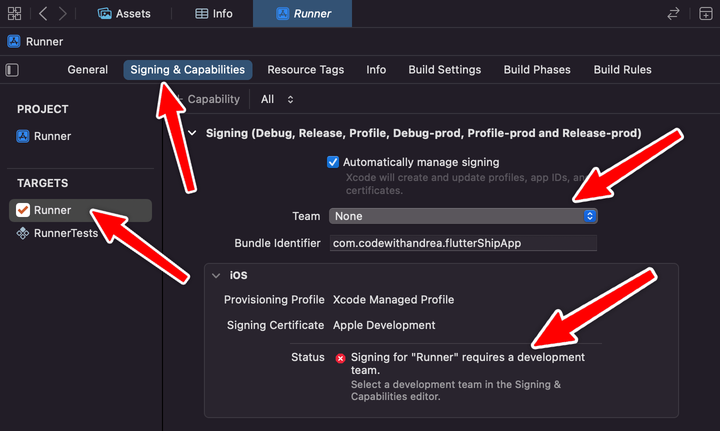Image resolution: width=720 pixels, height=431 pixels.
Task: Add an editor pane on the right
Action: pyautogui.click(x=706, y=14)
